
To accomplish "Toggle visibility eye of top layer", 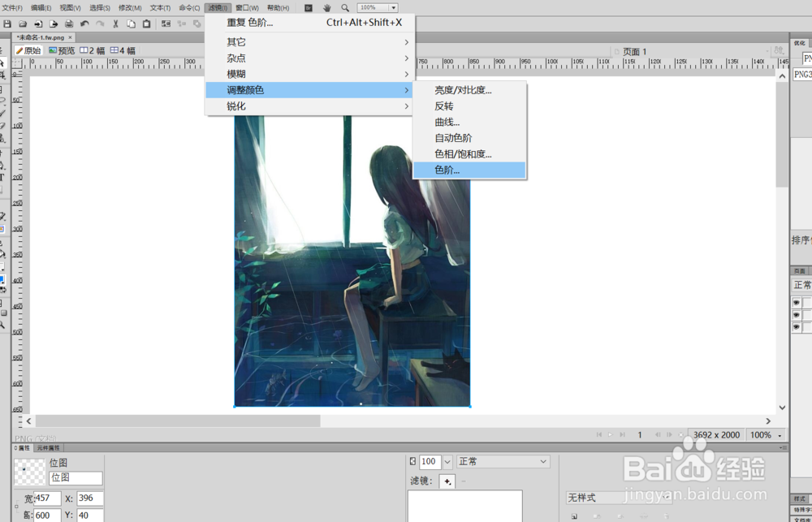I will pyautogui.click(x=797, y=303).
